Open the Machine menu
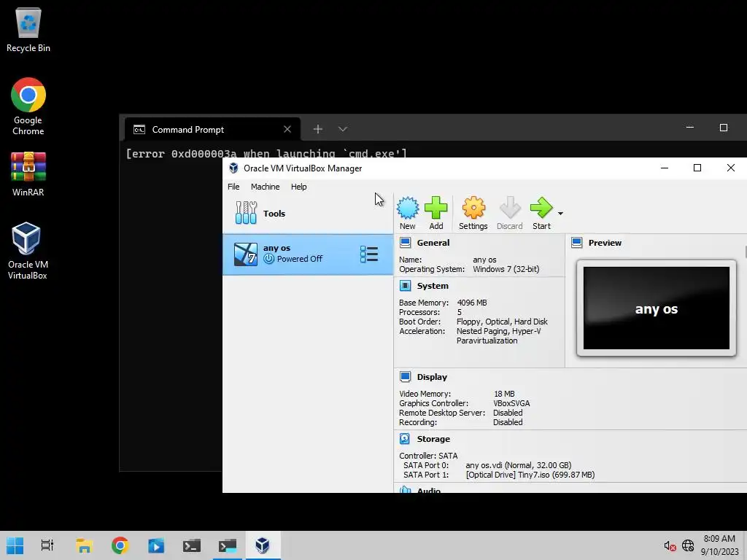747x560 pixels. coord(266,187)
